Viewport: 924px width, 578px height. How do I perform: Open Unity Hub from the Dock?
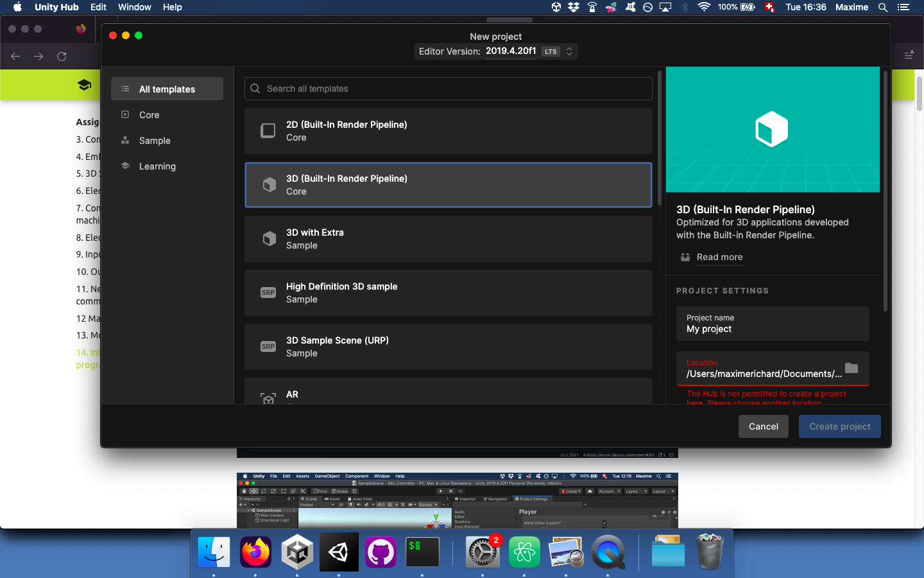coord(297,551)
